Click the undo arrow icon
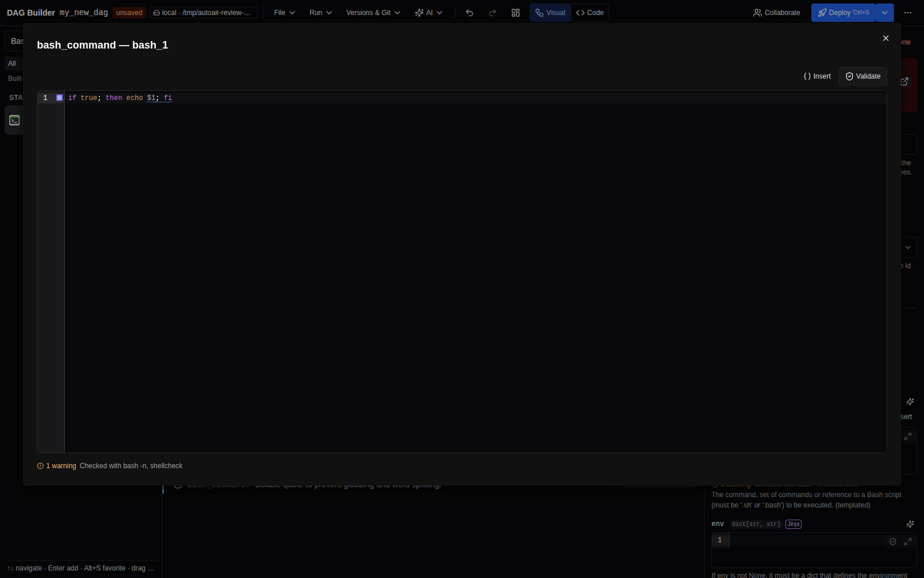This screenshot has height=578, width=924. [470, 13]
